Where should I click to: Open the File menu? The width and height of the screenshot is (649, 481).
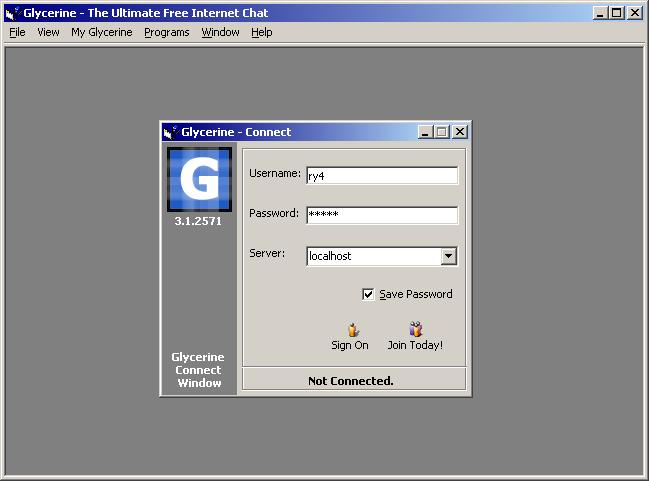click(x=17, y=32)
